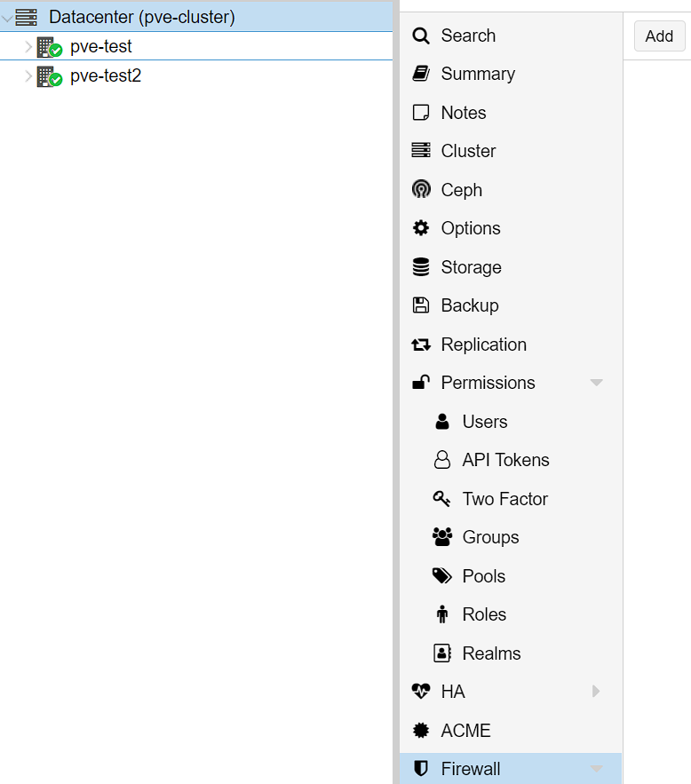Screen dimensions: 691x784
Task: Open the Search menu entry
Action: tap(468, 36)
